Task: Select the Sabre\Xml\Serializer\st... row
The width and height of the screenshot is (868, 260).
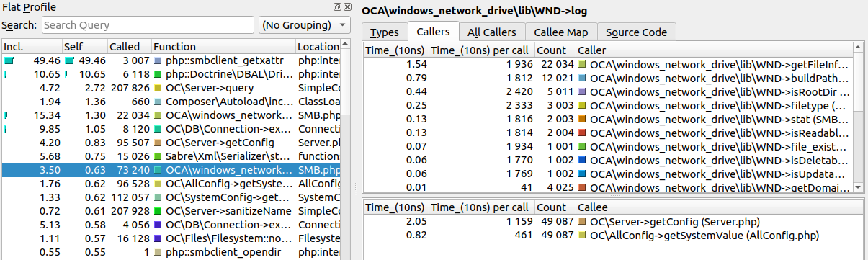Action: [171, 156]
